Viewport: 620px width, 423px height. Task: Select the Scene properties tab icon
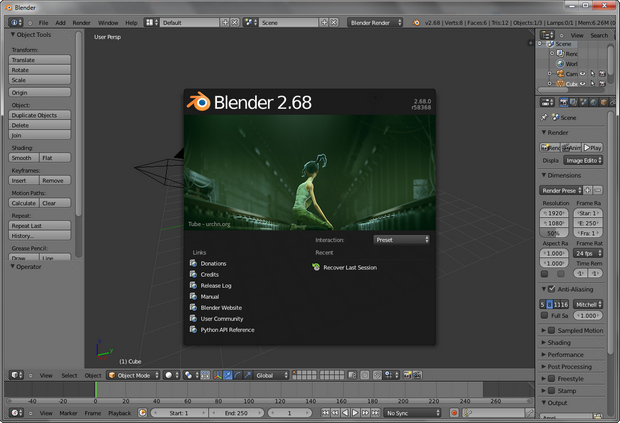click(584, 102)
